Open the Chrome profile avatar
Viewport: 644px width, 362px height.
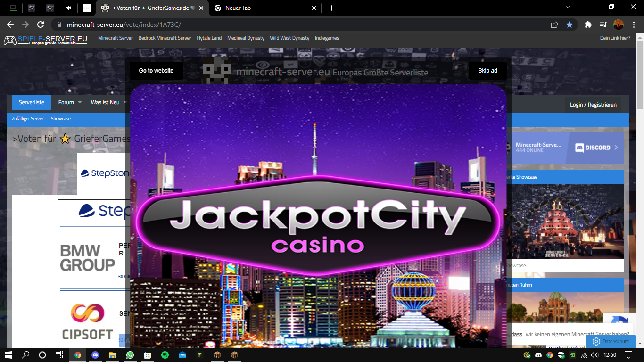[619, 25]
